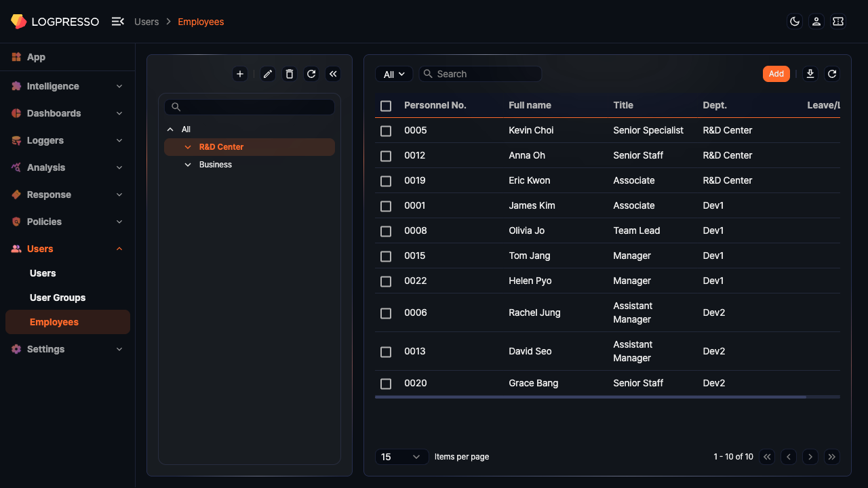
Task: Expand the Business tree node
Action: (x=188, y=164)
